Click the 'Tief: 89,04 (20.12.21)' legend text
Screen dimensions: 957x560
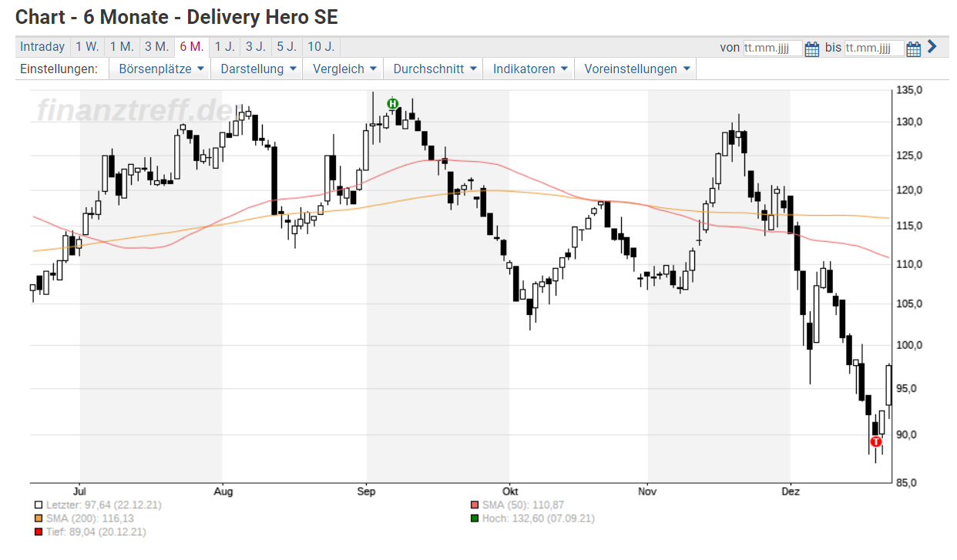(x=96, y=531)
